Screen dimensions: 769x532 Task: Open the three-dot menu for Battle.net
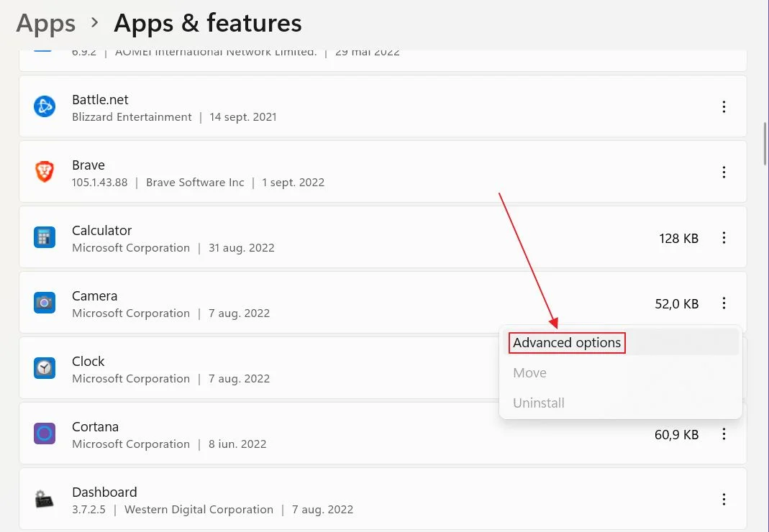click(724, 107)
